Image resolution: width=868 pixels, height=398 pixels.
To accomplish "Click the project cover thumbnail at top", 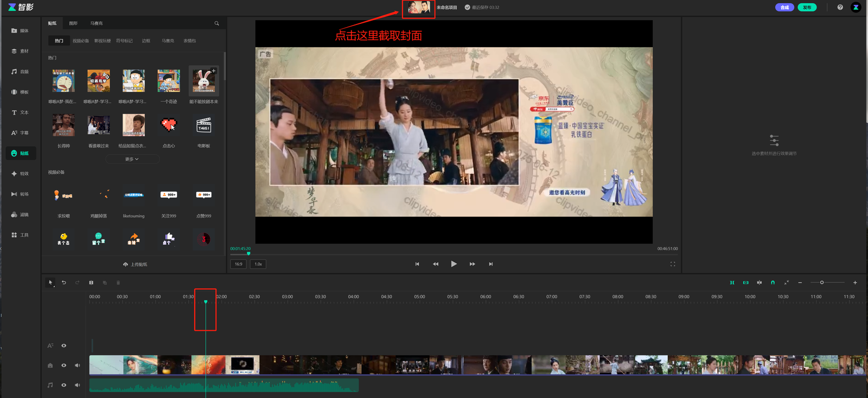I will (419, 8).
